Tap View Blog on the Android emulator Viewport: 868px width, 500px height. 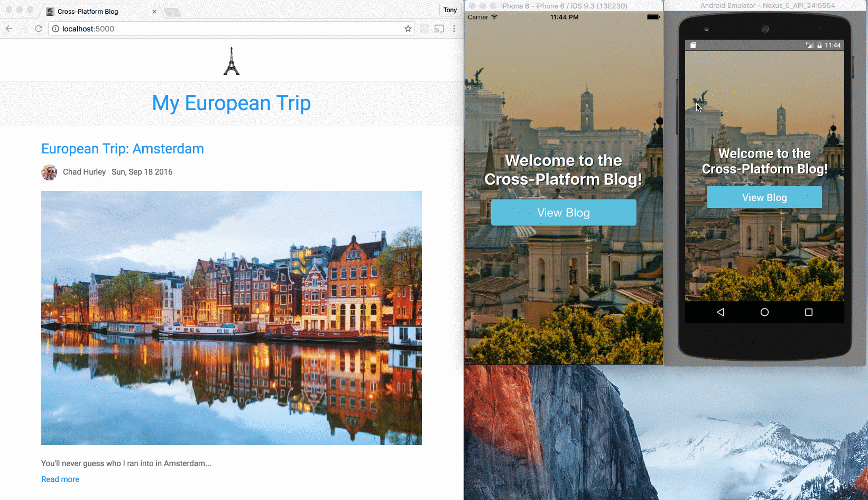tap(764, 197)
